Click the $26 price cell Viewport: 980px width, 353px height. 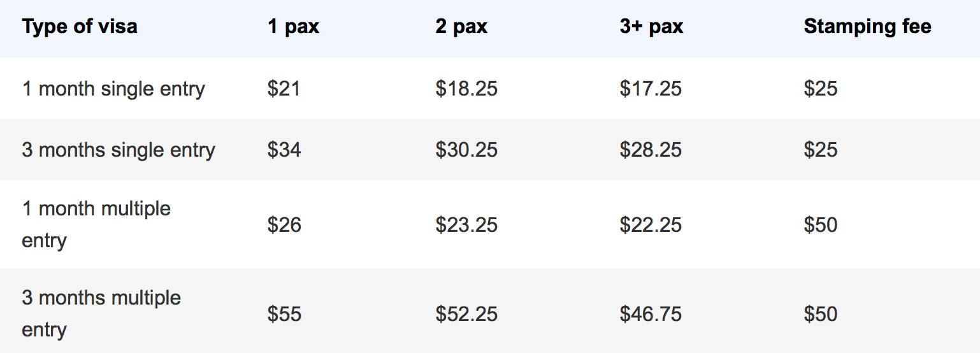[x=284, y=225]
